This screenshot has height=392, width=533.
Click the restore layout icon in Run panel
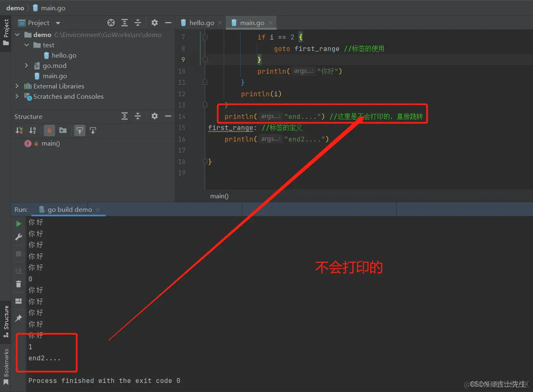tap(19, 301)
